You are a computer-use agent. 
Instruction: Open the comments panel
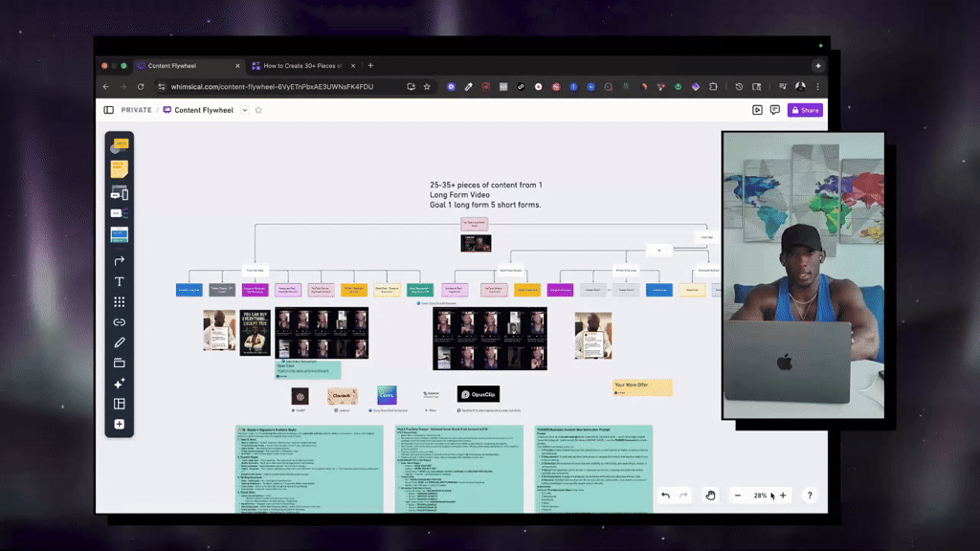(x=775, y=110)
